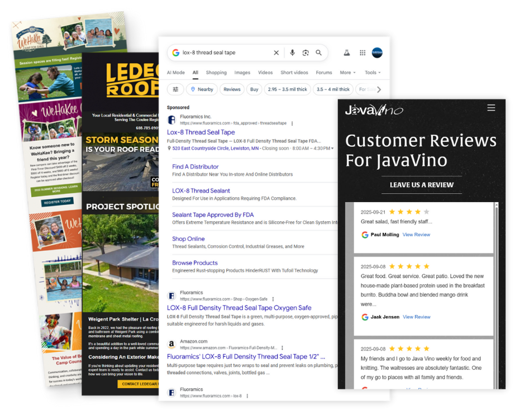Open the Google account profile avatar
This screenshot has height=420, width=515.
(378, 52)
